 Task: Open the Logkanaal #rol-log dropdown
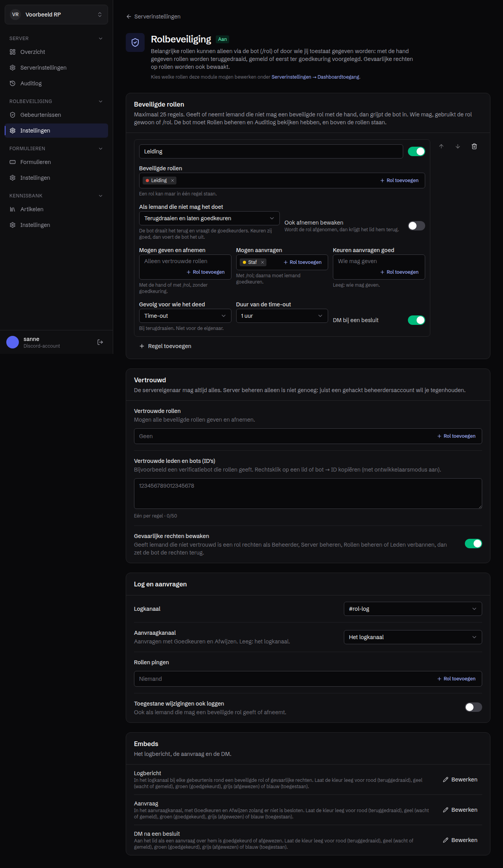click(x=413, y=609)
